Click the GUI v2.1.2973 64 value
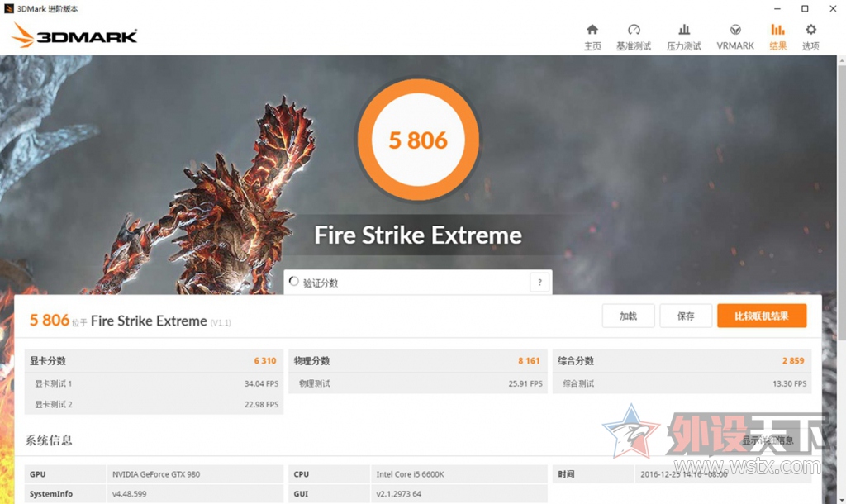Image resolution: width=846 pixels, height=504 pixels. [x=399, y=494]
